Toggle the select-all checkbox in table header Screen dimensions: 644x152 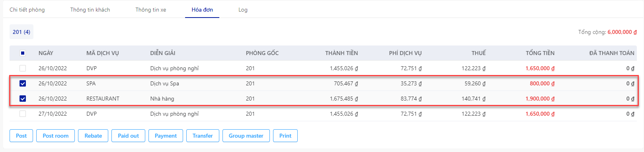click(x=23, y=53)
